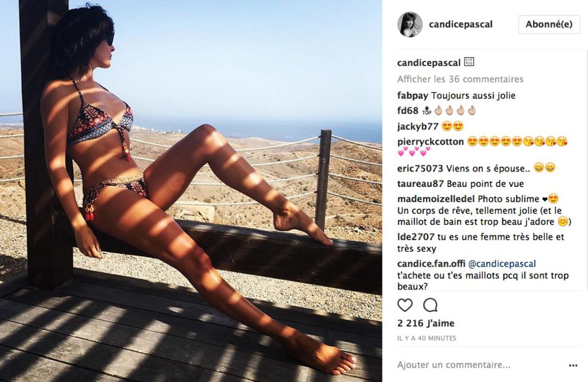View the 2 216 J'aime likes list
The image size is (588, 382).
pyautogui.click(x=425, y=323)
